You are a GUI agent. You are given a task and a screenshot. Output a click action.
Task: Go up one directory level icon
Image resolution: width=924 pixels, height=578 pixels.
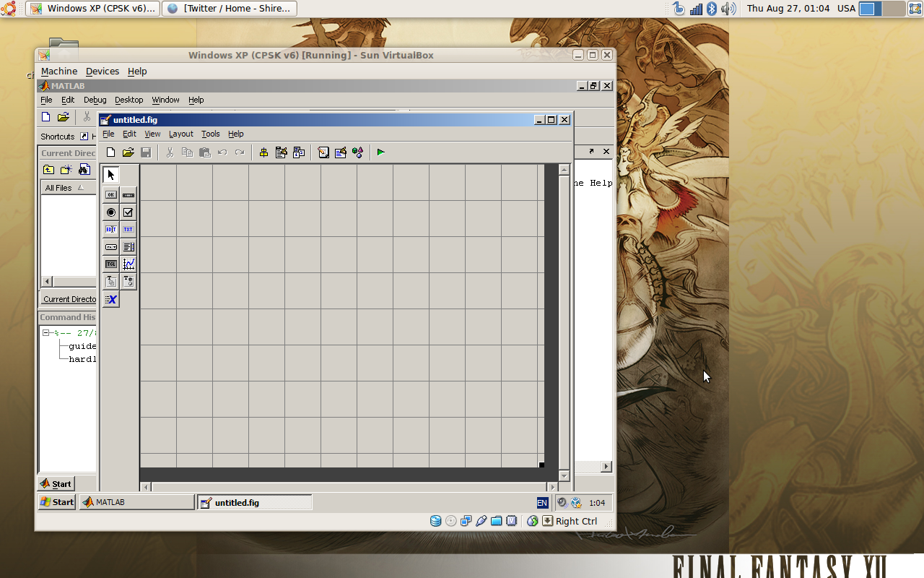pos(48,170)
